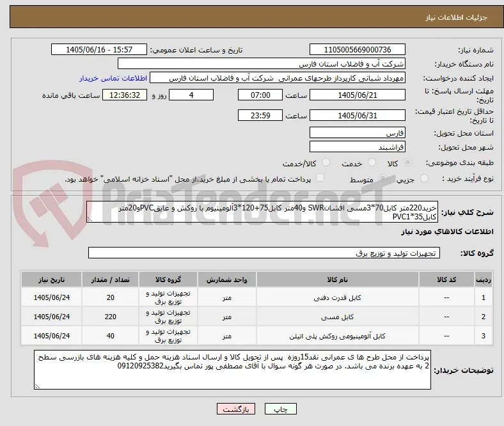This screenshot has width=504, height=426.
Task: Click the delivery province field فارس
Action: (357, 133)
